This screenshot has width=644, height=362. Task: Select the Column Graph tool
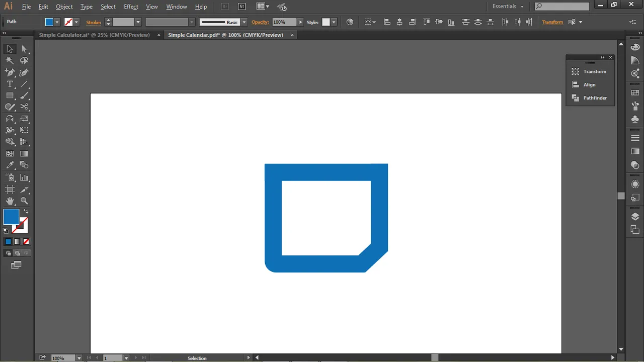[x=24, y=177]
